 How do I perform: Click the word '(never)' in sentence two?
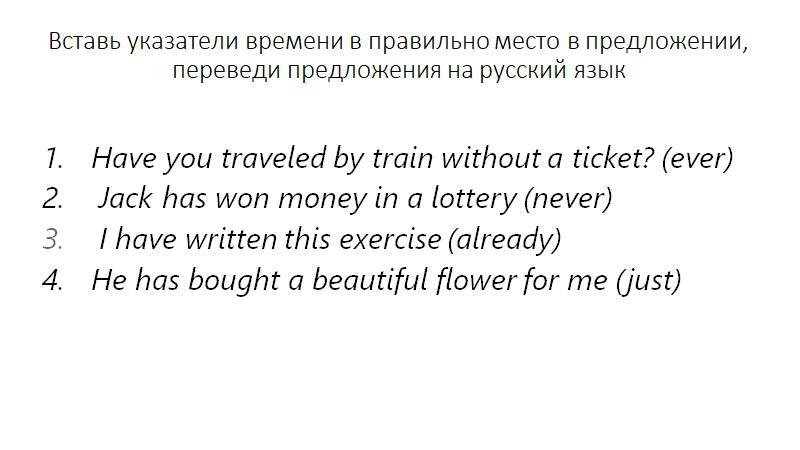click(x=568, y=199)
